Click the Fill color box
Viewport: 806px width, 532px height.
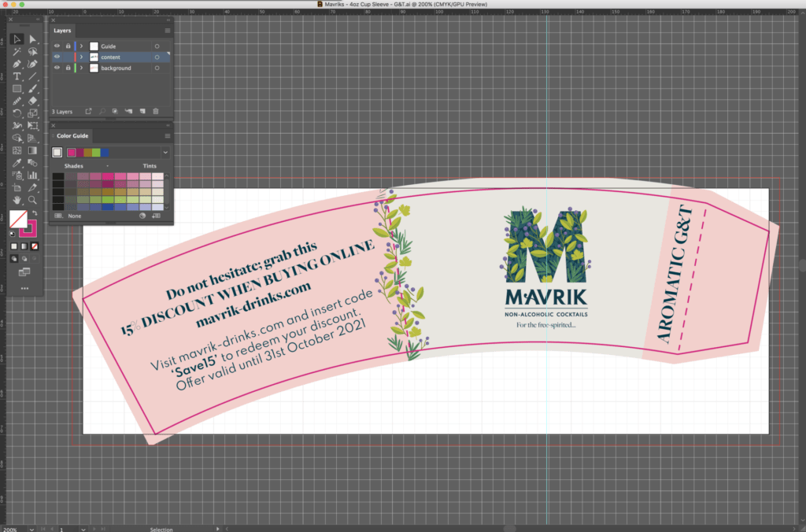point(18,219)
